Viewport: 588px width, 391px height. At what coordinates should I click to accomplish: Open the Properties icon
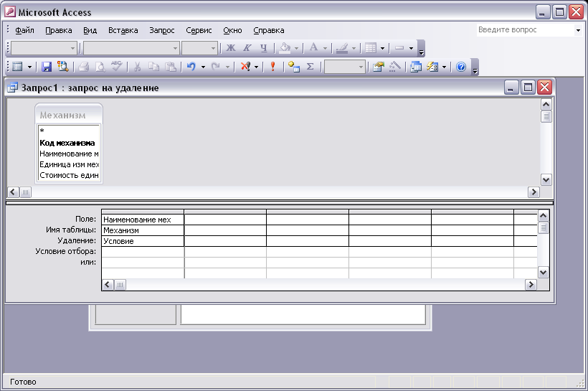pyautogui.click(x=379, y=67)
